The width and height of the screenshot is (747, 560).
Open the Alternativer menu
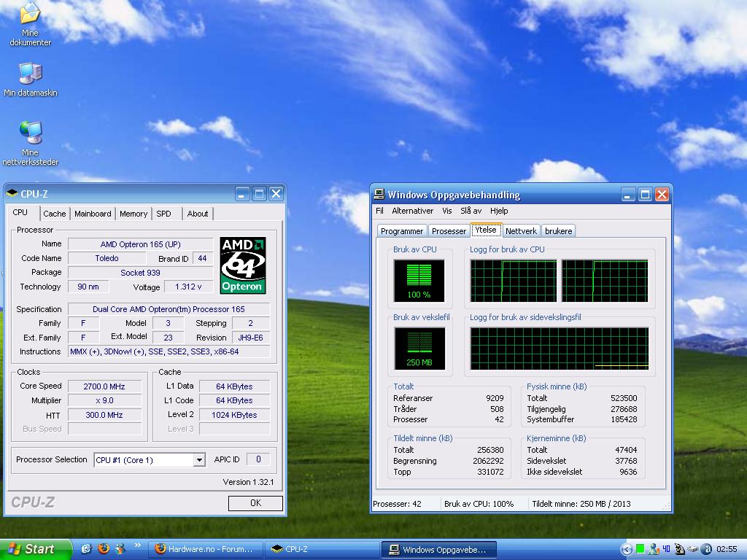(413, 211)
